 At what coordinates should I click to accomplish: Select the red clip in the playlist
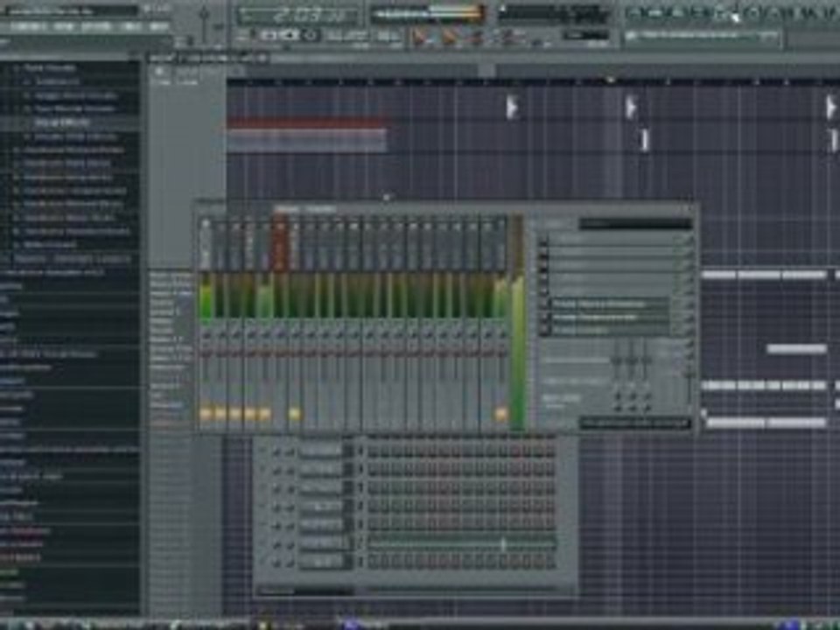[x=307, y=122]
